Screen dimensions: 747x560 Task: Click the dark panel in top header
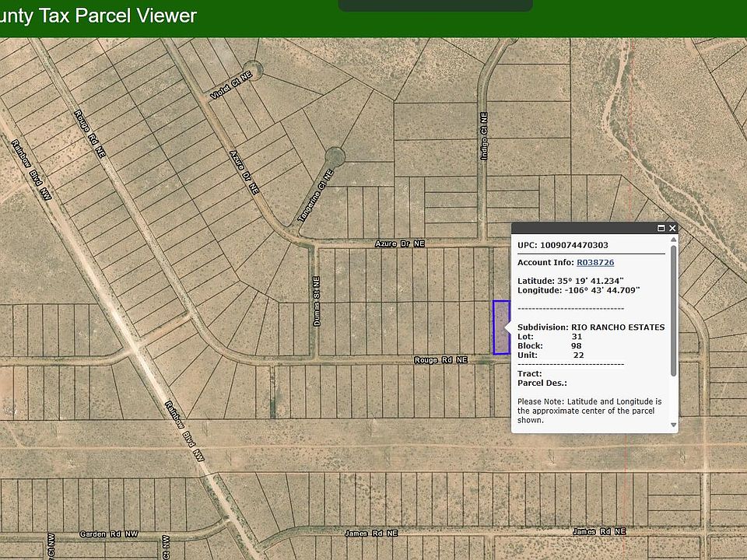pos(435,5)
